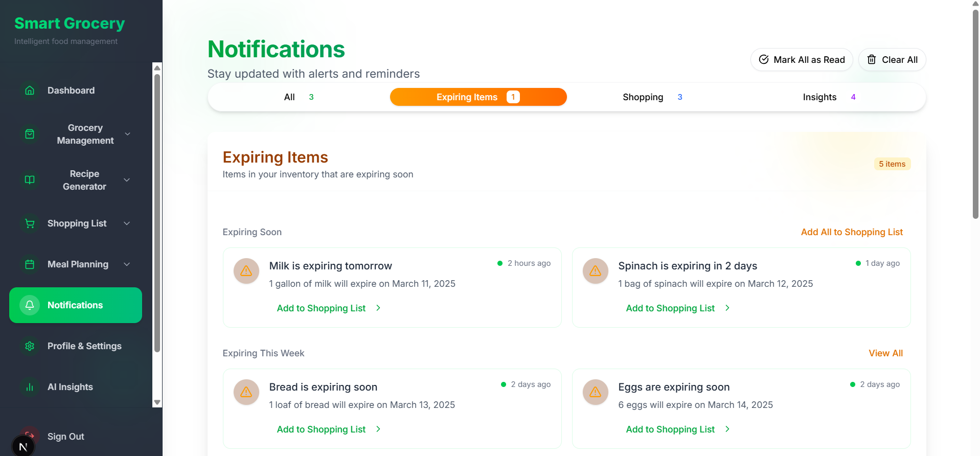This screenshot has width=980, height=456.
Task: Click the warning icon on the Bread card
Action: [x=246, y=392]
